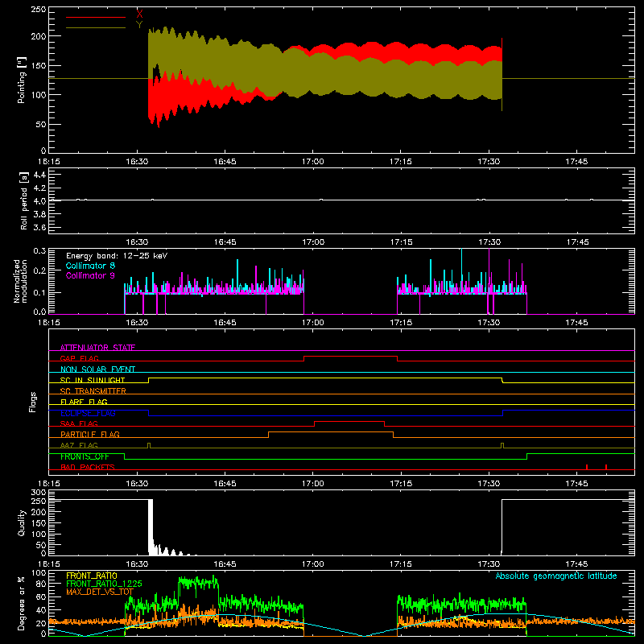Click the FRONTS_OFF flag label
Screen dimensions: 644x644
(x=85, y=456)
